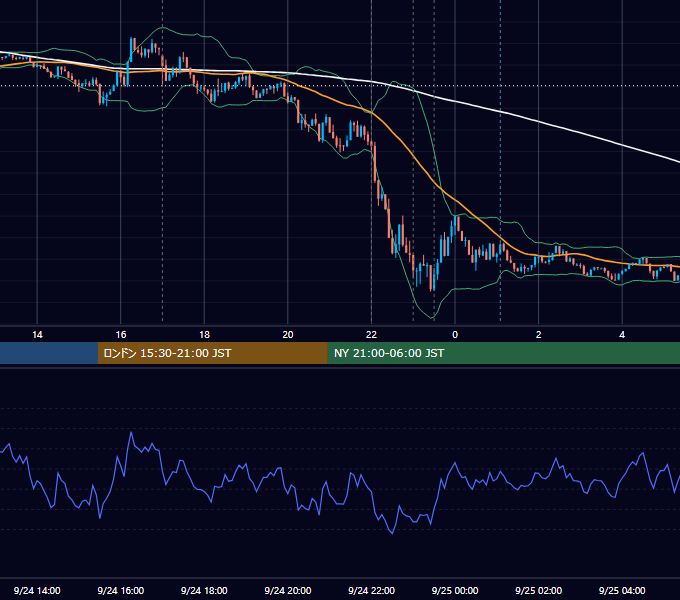
Task: Click the '4' hour label on price chart axis
Action: [x=622, y=335]
